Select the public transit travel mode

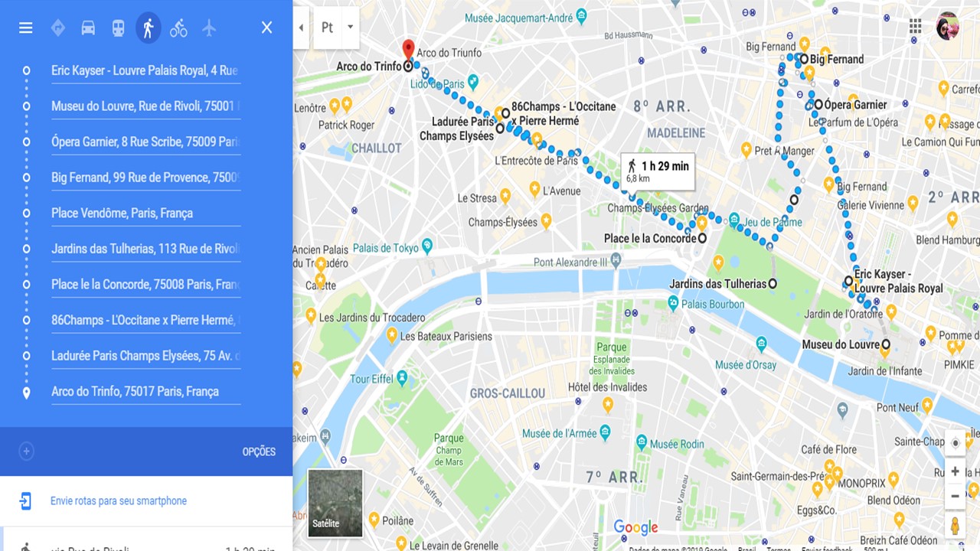tap(118, 28)
